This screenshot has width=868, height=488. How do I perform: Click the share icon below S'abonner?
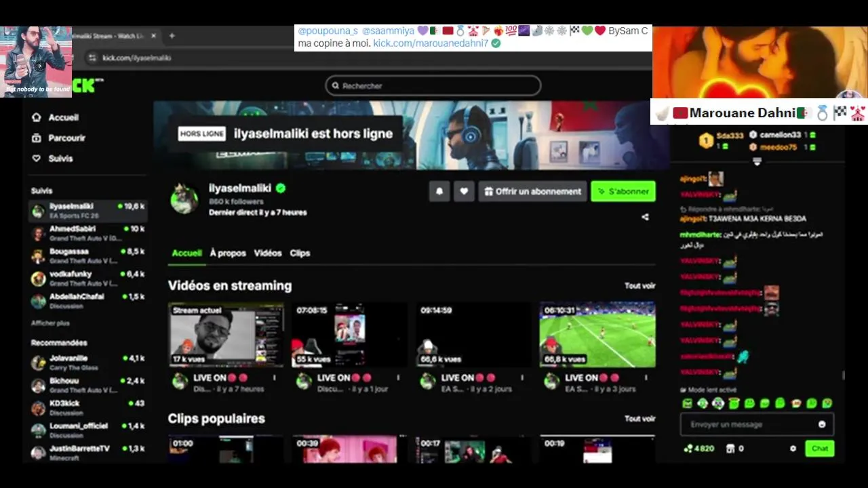click(x=645, y=217)
